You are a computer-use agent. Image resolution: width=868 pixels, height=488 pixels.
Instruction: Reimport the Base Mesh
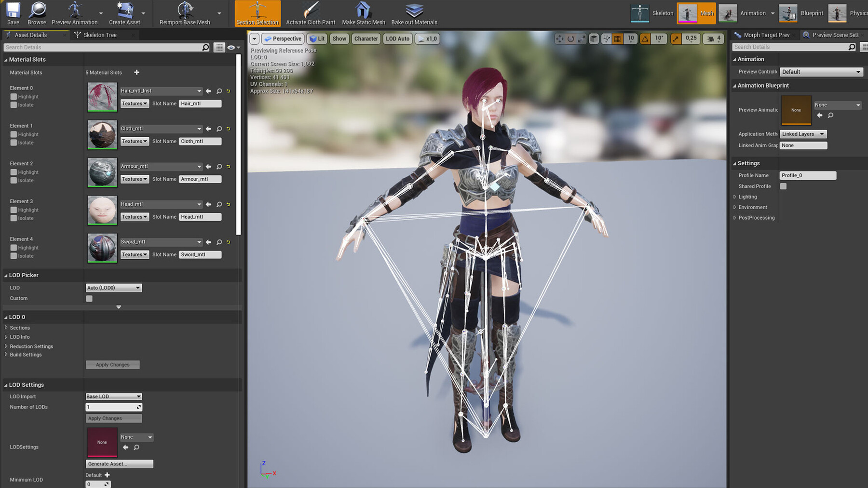click(186, 13)
